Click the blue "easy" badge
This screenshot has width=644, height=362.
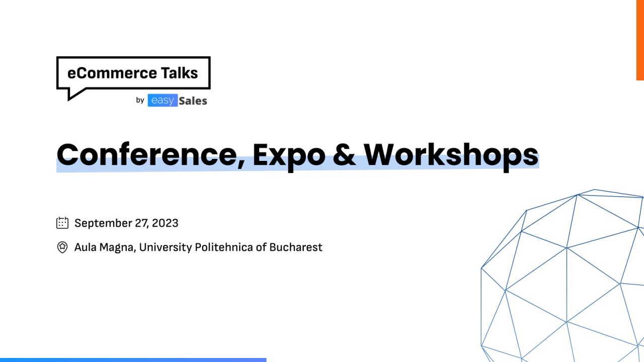pos(163,101)
